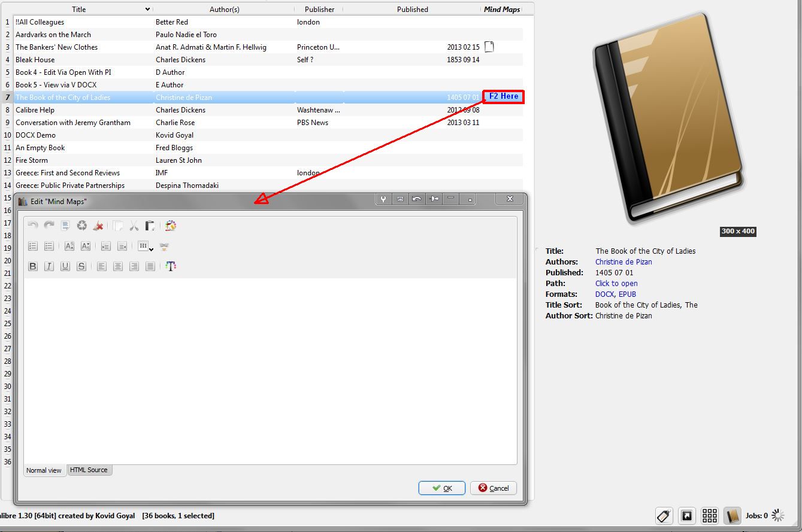Click the Select all document icon
802x532 pixels.
[x=65, y=226]
